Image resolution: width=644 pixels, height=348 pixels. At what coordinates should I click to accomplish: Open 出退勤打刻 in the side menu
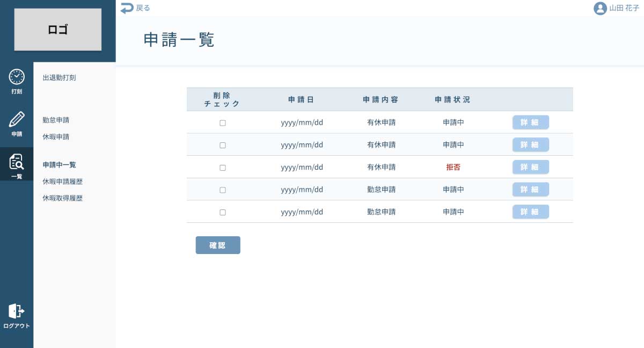(x=59, y=78)
